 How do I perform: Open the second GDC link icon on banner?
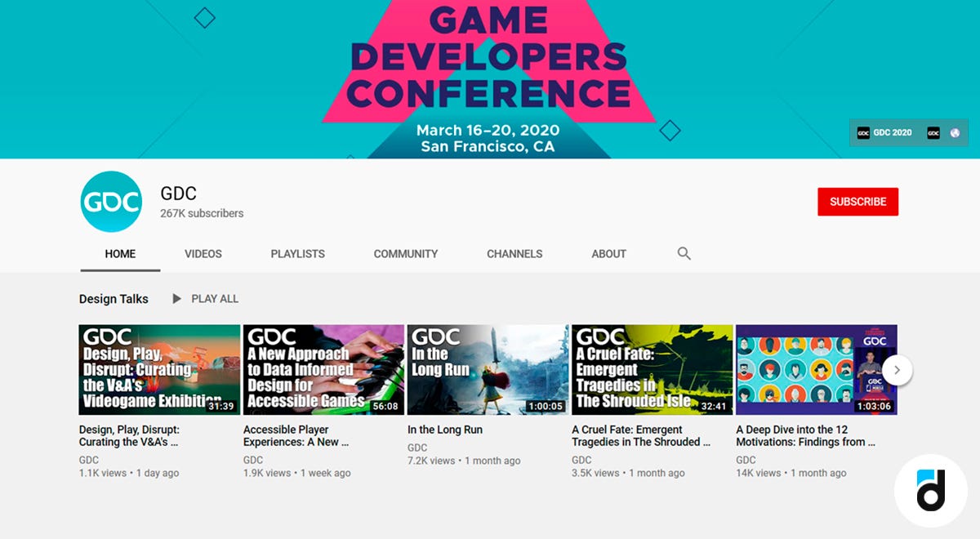tap(933, 132)
